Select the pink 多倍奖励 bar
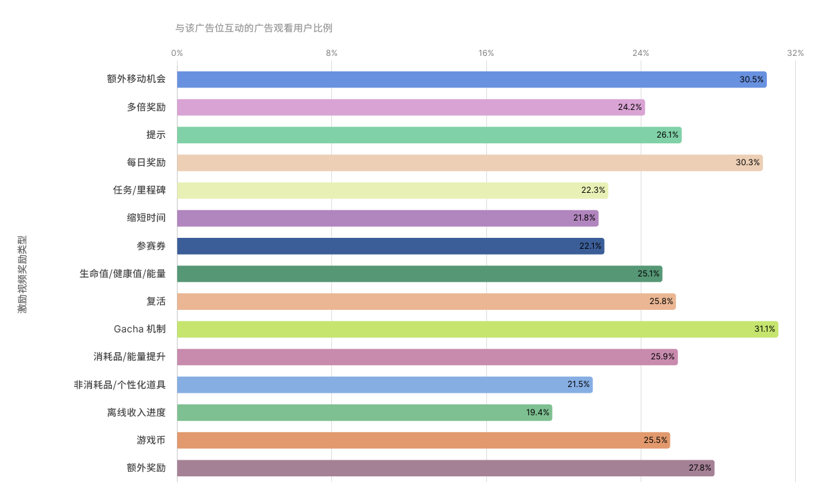Viewport: 817px width, 504px height. tap(410, 107)
